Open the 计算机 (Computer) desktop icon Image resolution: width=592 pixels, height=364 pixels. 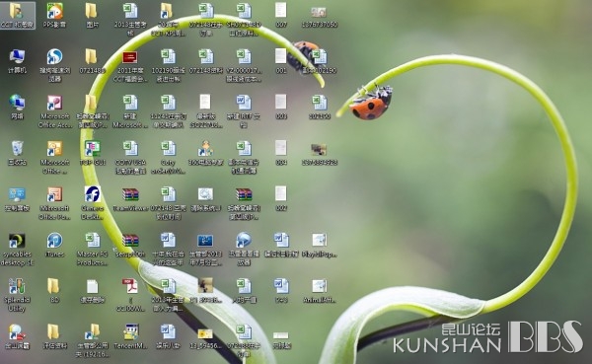tap(17, 57)
